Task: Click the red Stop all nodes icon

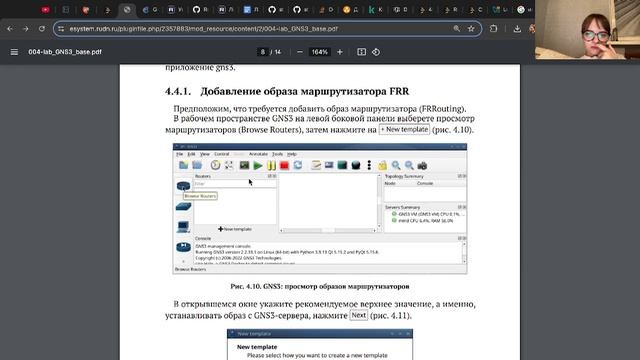Action: [x=284, y=165]
